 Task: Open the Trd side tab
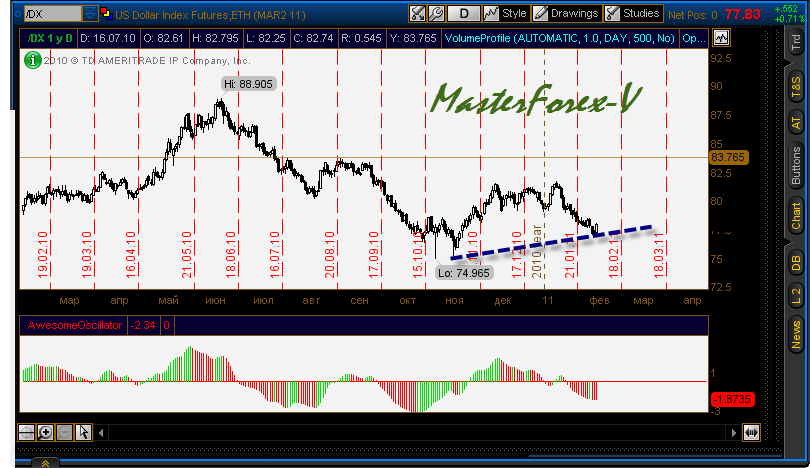[x=796, y=42]
